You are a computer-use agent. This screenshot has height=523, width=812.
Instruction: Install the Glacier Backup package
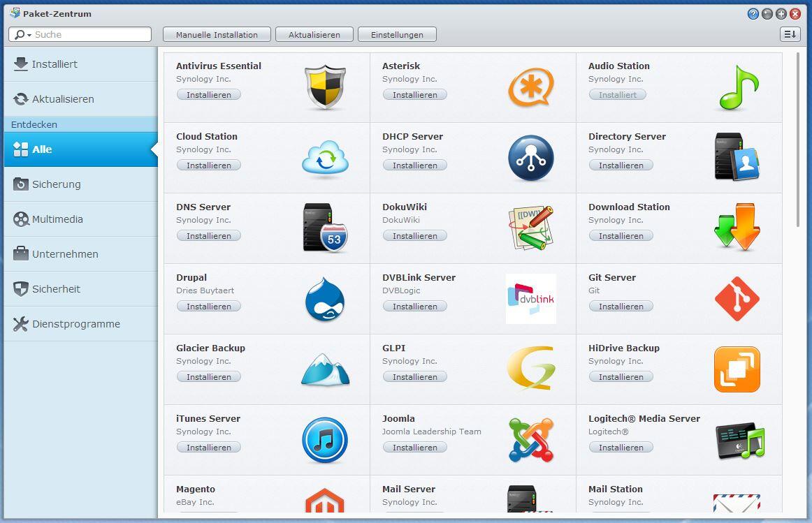(x=209, y=376)
